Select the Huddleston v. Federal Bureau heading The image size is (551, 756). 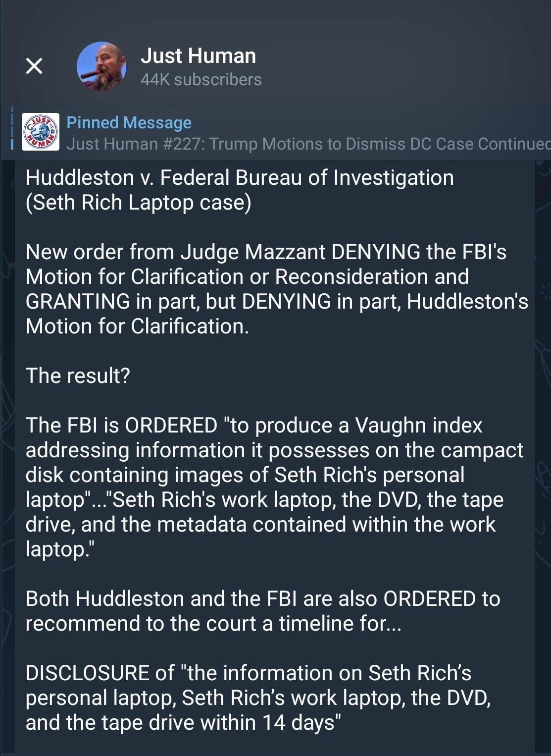pyautogui.click(x=240, y=177)
